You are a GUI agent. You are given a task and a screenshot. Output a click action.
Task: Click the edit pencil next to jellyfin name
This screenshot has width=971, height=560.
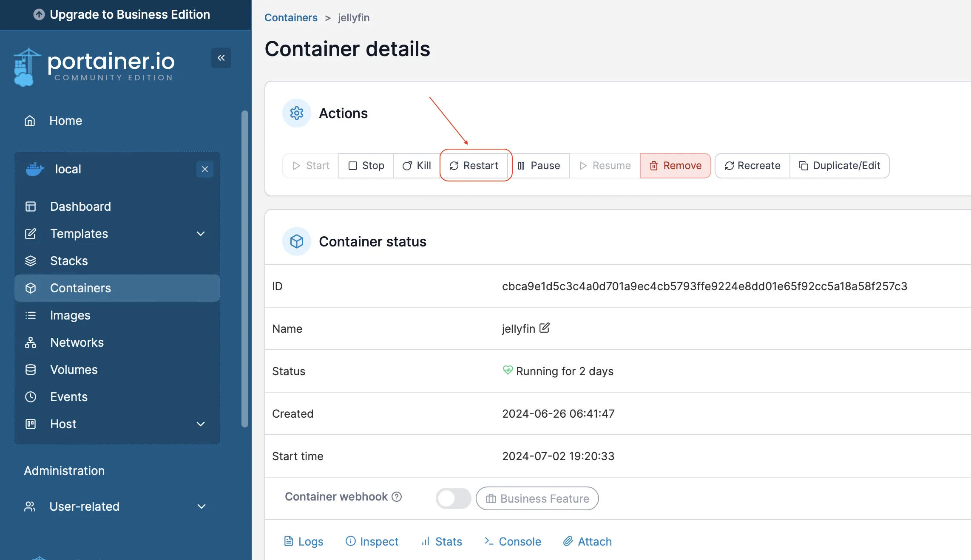[x=545, y=328]
